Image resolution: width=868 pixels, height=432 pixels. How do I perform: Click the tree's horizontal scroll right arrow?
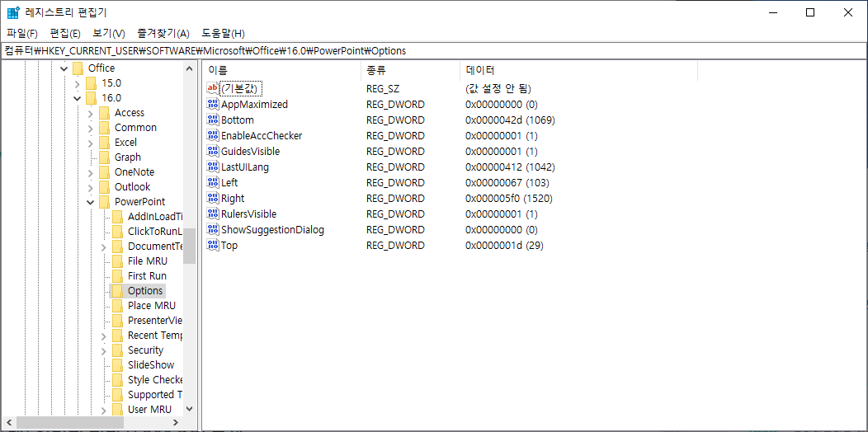176,423
